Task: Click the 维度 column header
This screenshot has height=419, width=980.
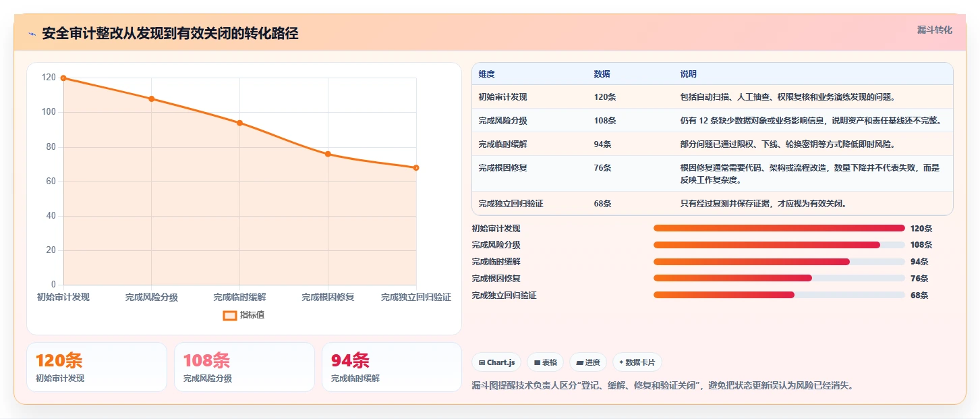Action: [x=486, y=74]
